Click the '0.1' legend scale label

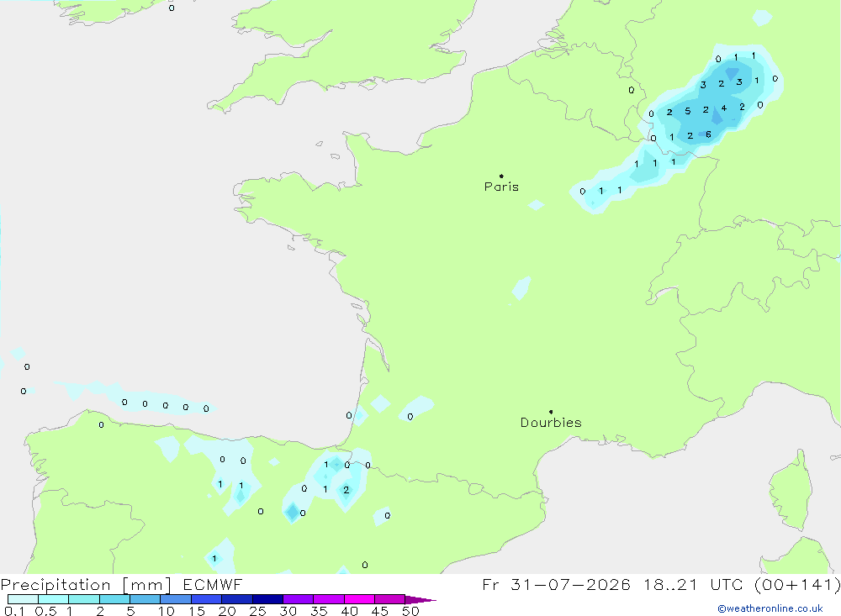(x=14, y=611)
